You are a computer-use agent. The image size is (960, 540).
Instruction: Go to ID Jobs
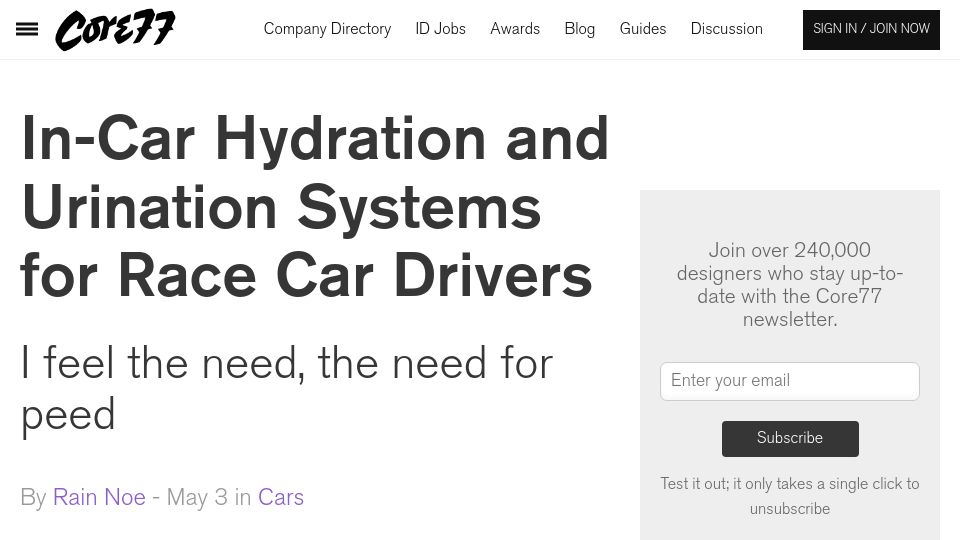coord(440,29)
